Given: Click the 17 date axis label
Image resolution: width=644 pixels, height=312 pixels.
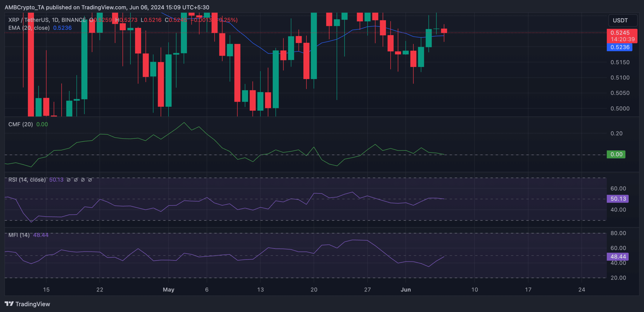Looking at the screenshot, I should [528, 290].
